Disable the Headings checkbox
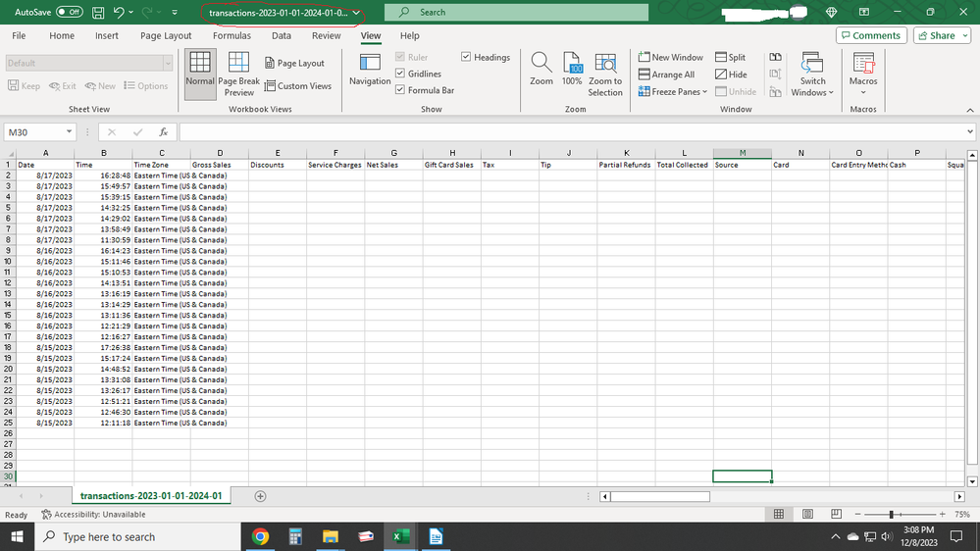Viewport: 980px width, 551px height. pos(466,58)
